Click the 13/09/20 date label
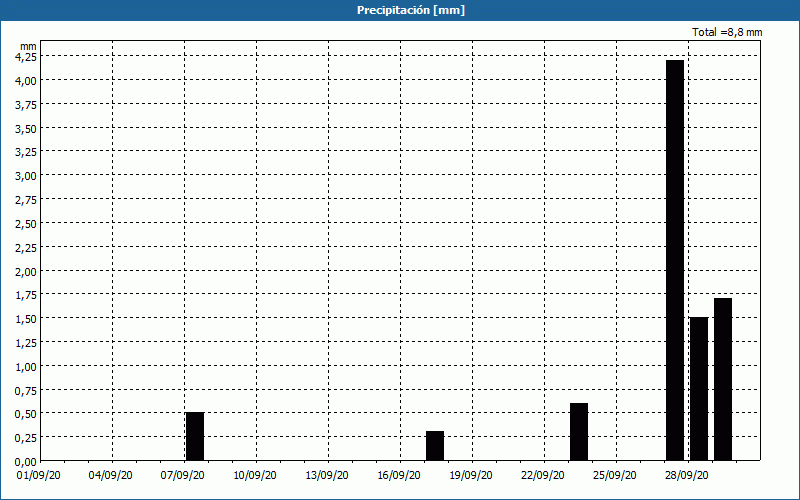Viewport: 800px width, 500px height. click(327, 476)
